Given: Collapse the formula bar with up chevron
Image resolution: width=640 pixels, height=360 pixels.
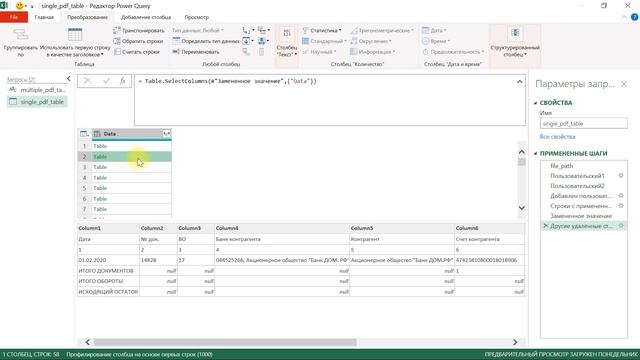Looking at the screenshot, I should (x=519, y=82).
